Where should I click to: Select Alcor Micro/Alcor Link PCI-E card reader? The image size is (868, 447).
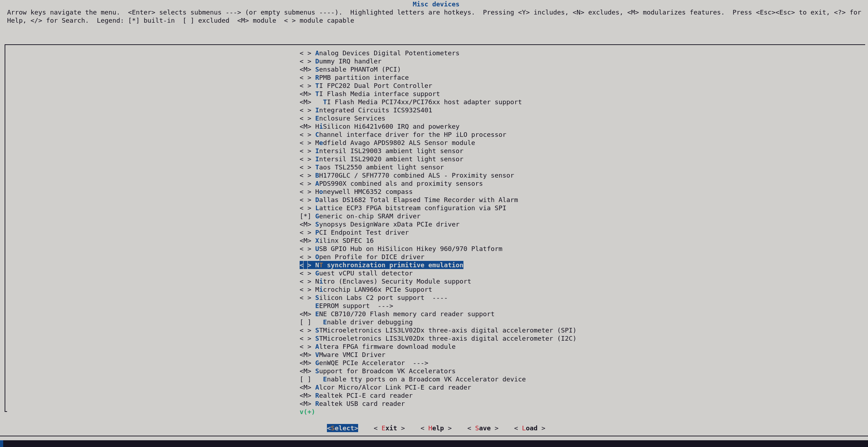385,387
